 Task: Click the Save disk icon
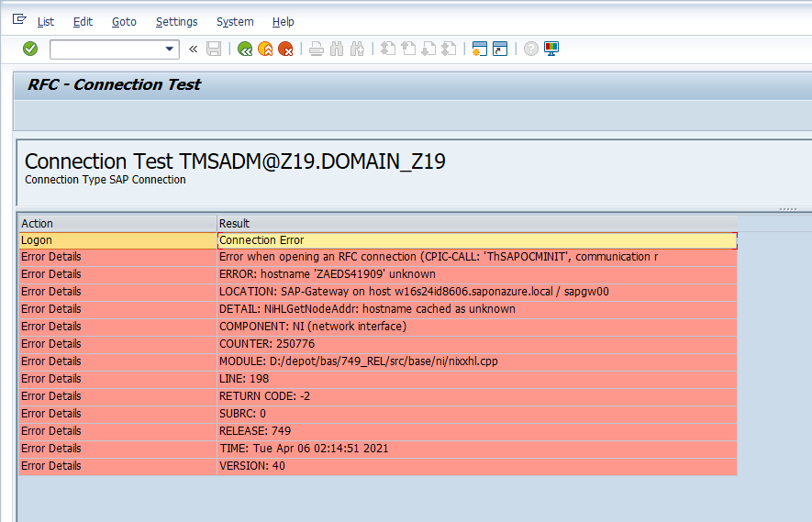pyautogui.click(x=214, y=49)
